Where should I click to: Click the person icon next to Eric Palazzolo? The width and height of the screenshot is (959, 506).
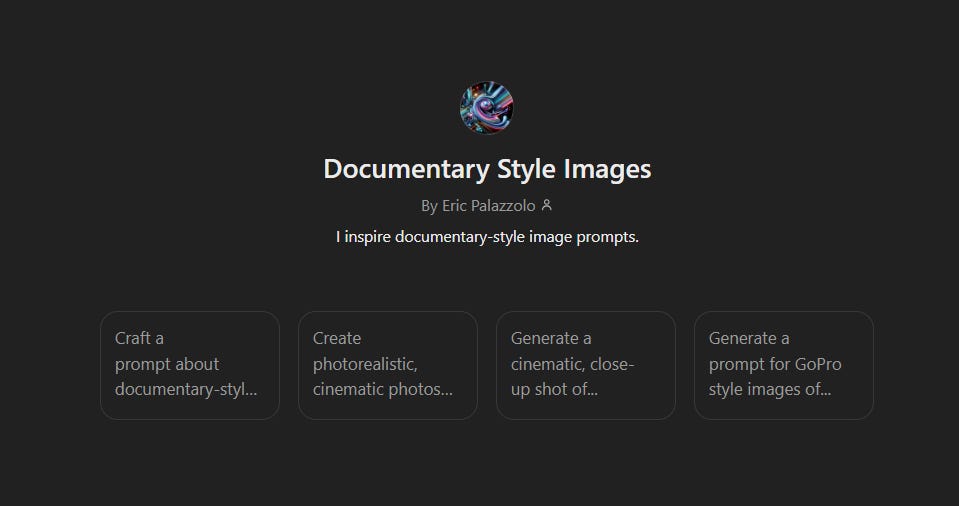(547, 205)
